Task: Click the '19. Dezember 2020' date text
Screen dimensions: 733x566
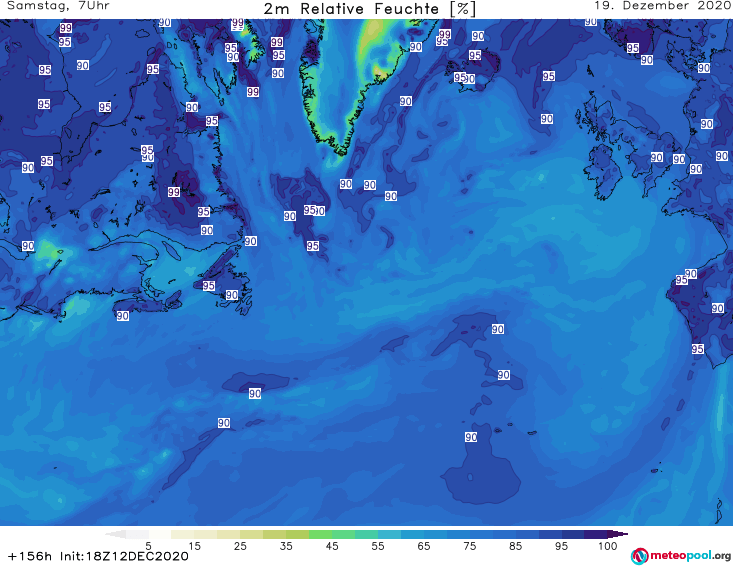Action: 661,6
